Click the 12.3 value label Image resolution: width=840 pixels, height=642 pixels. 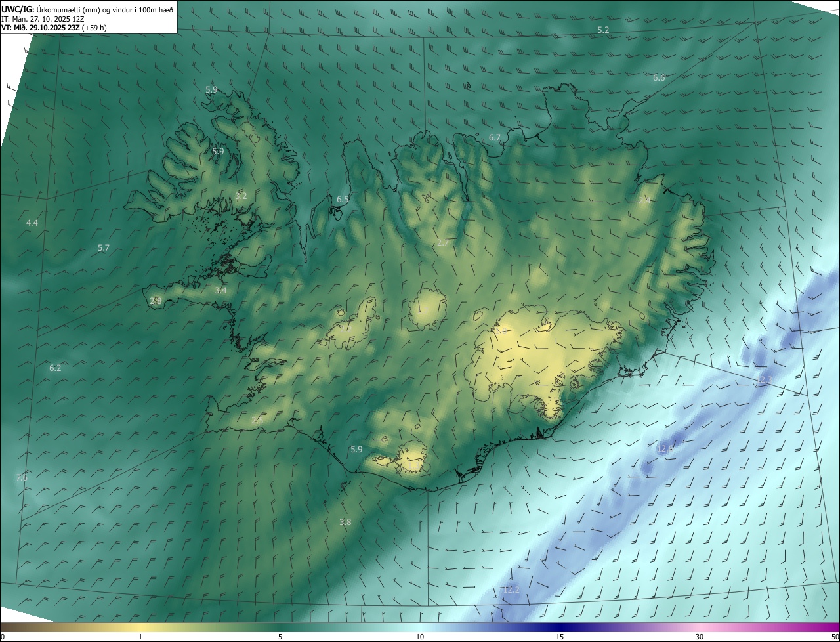tap(765, 380)
